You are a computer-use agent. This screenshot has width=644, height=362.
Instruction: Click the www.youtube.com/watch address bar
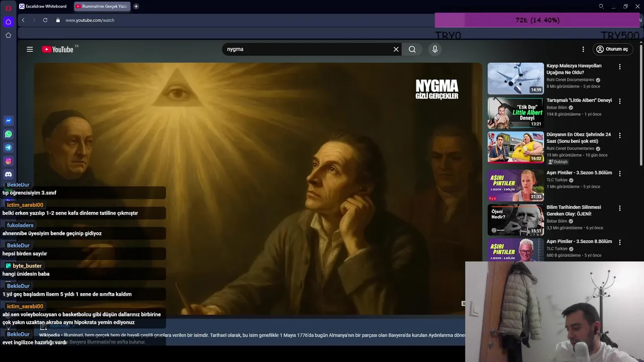(x=90, y=20)
